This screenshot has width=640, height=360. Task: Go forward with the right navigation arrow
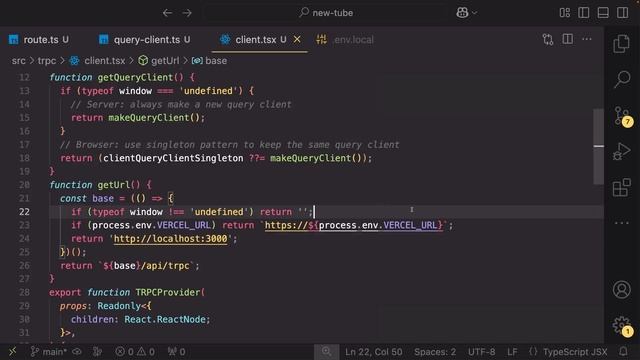pyautogui.click(x=187, y=13)
